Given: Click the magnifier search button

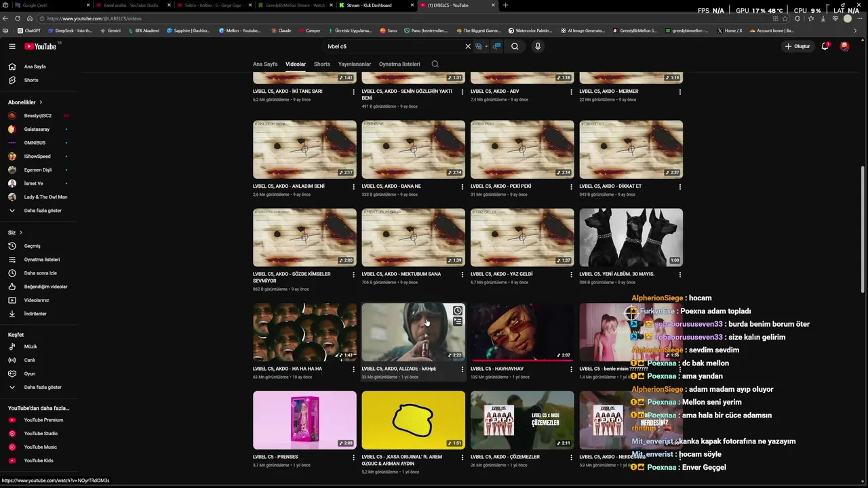Looking at the screenshot, I should click(x=515, y=46).
